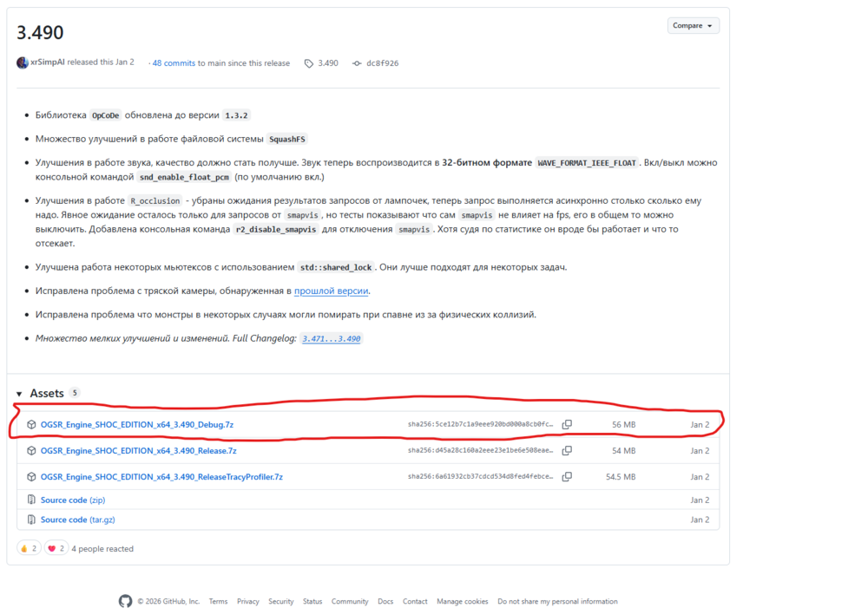
Task: Follow the прошлой версии link
Action: click(331, 291)
